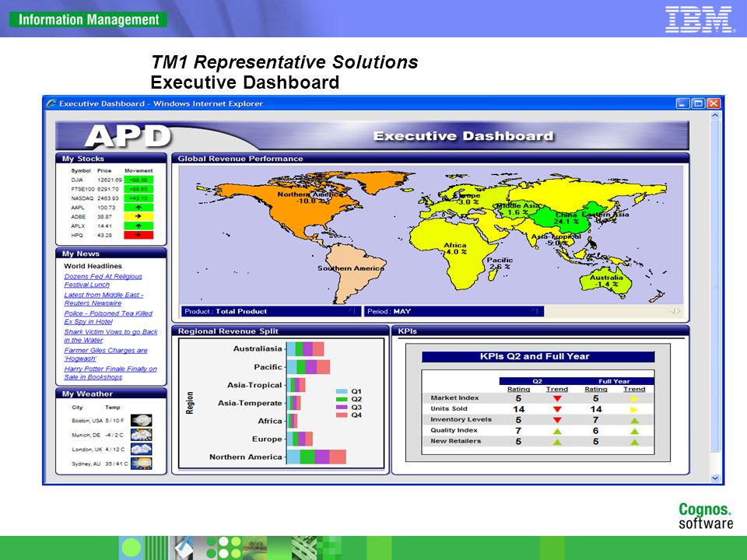Click the KPIs panel header

pos(540,331)
